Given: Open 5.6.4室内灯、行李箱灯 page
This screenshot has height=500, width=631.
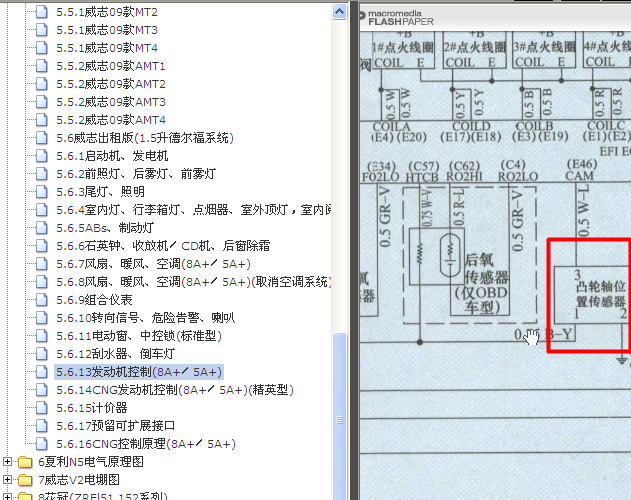Looking at the screenshot, I should [193, 210].
